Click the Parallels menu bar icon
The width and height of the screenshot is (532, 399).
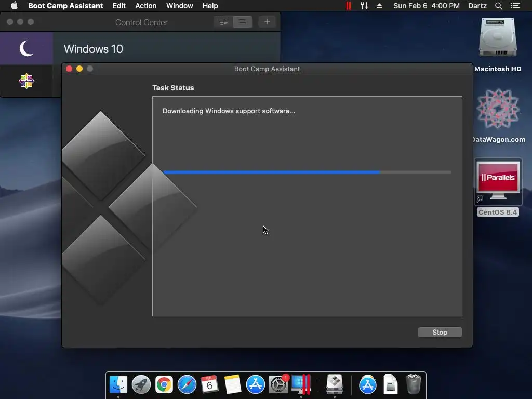tap(349, 6)
